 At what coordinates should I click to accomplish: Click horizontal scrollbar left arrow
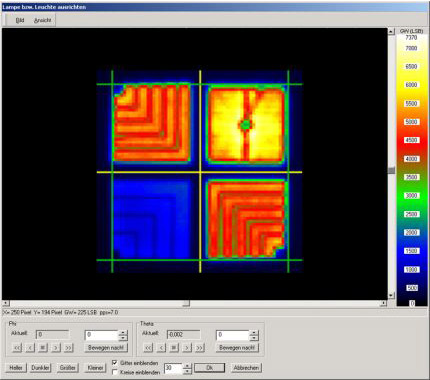pos(6,303)
